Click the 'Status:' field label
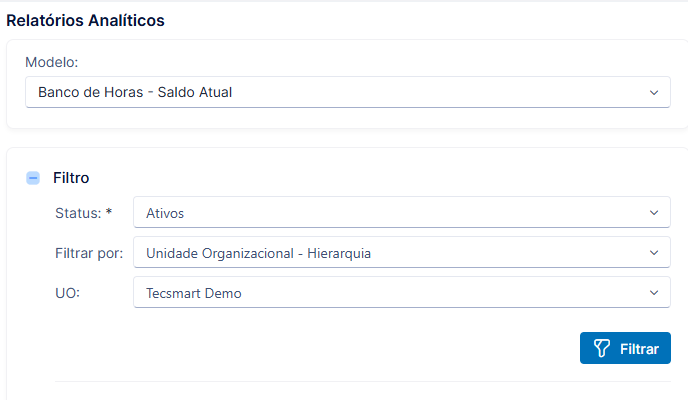 click(78, 213)
